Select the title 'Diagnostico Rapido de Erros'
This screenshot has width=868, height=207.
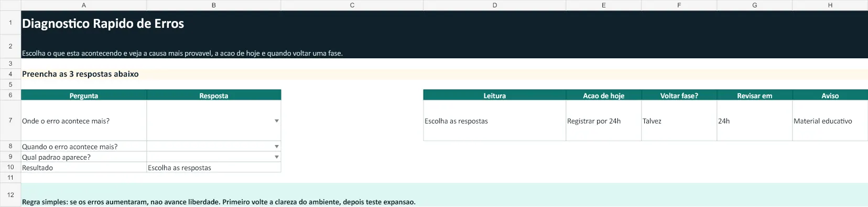(103, 24)
